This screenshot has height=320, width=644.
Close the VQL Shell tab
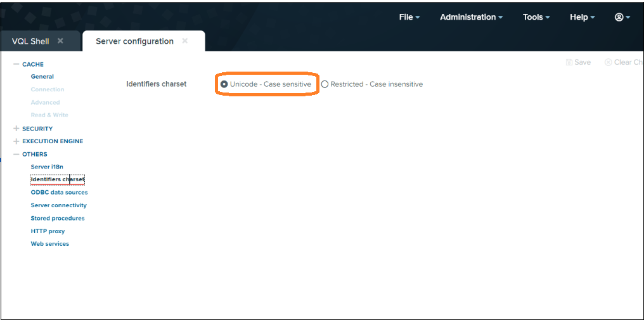[x=60, y=41]
